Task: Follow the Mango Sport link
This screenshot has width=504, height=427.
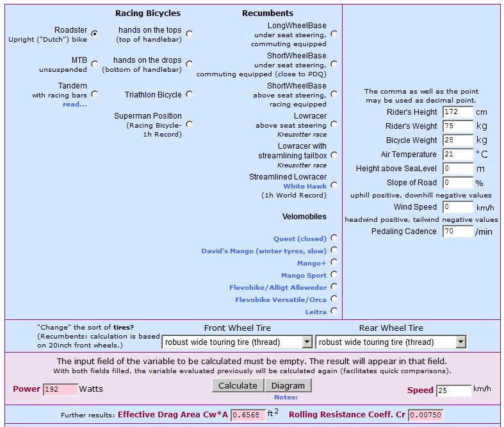Action: click(x=304, y=276)
